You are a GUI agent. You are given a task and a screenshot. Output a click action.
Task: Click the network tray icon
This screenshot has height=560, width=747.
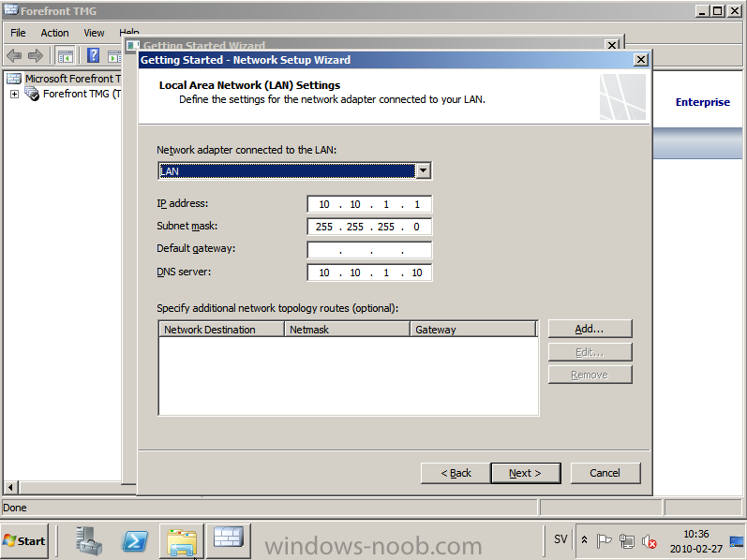click(x=626, y=541)
